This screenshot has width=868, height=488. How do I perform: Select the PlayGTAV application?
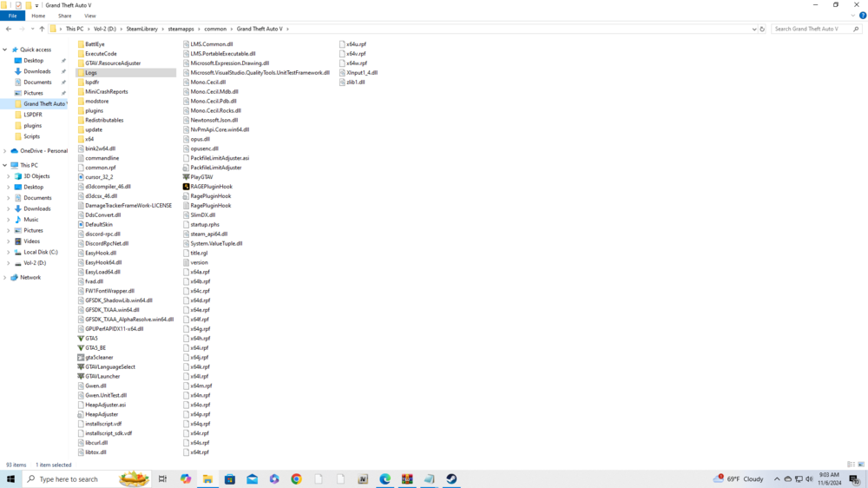click(x=198, y=177)
